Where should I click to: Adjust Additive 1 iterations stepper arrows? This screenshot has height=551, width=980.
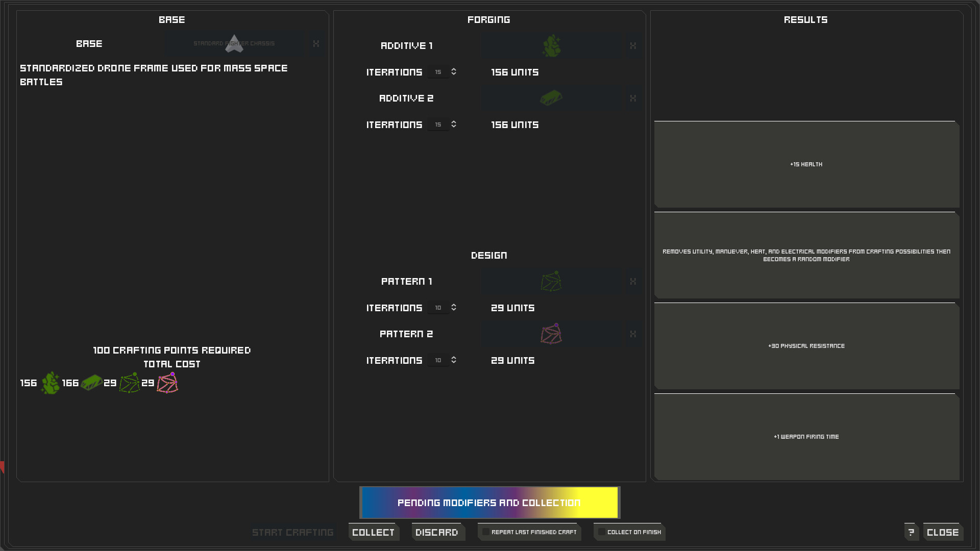[454, 72]
